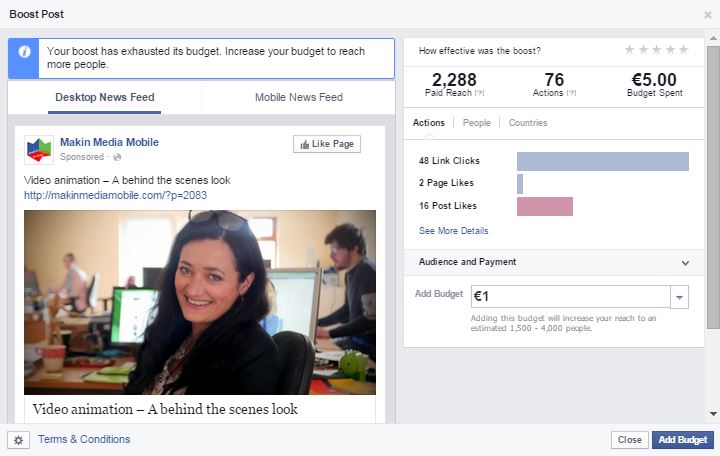Open the Countries results tab

pos(528,123)
